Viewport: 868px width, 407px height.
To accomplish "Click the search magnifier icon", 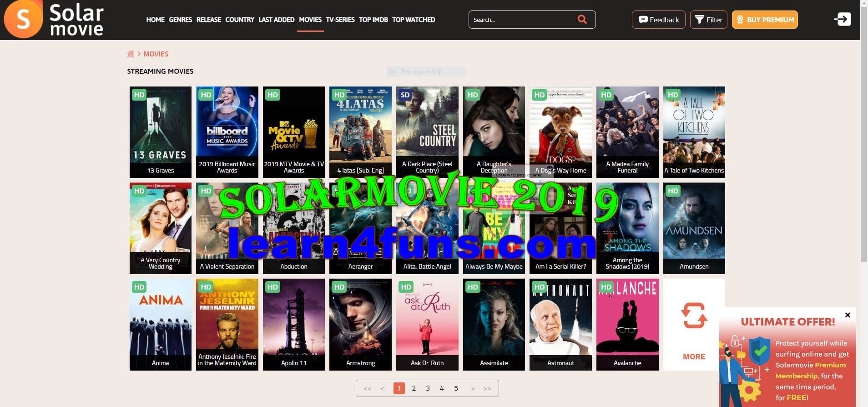I will [x=582, y=19].
